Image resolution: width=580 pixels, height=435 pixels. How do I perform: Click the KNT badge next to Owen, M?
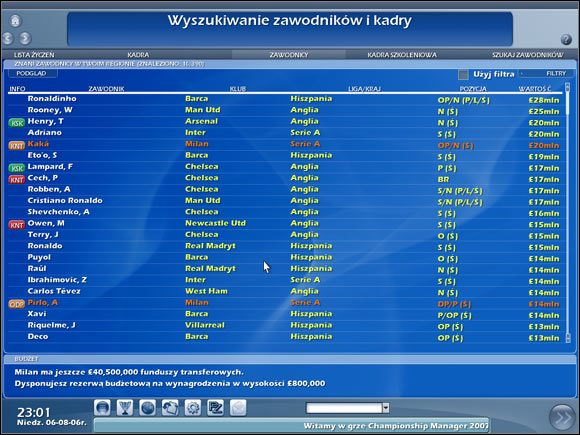click(x=17, y=225)
